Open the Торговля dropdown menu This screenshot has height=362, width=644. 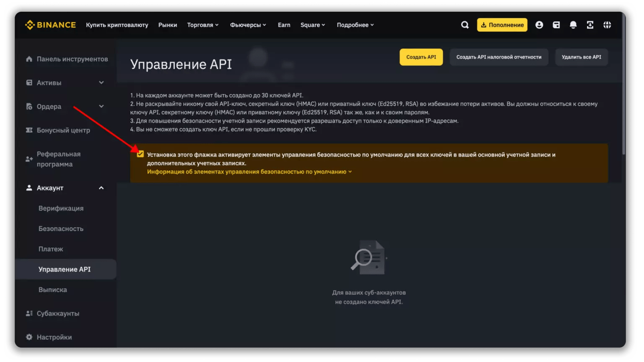pos(203,25)
